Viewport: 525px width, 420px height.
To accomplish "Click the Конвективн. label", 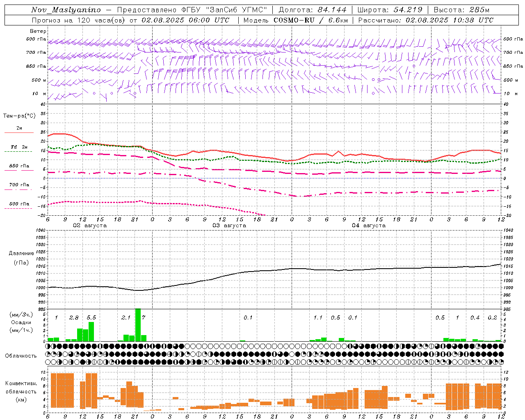I will click(x=21, y=383).
